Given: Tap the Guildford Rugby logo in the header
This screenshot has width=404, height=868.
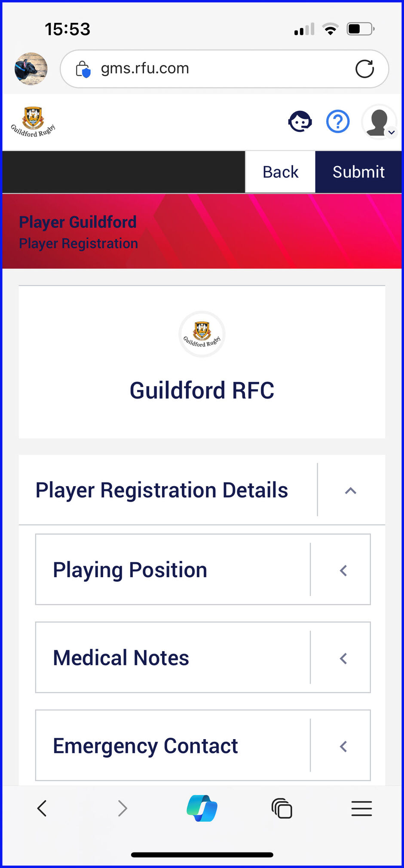Looking at the screenshot, I should click(x=33, y=122).
